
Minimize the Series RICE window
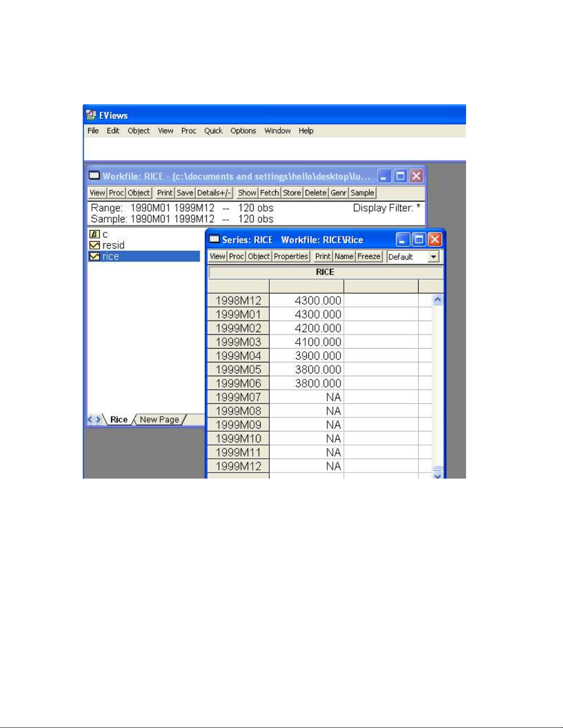coord(403,239)
